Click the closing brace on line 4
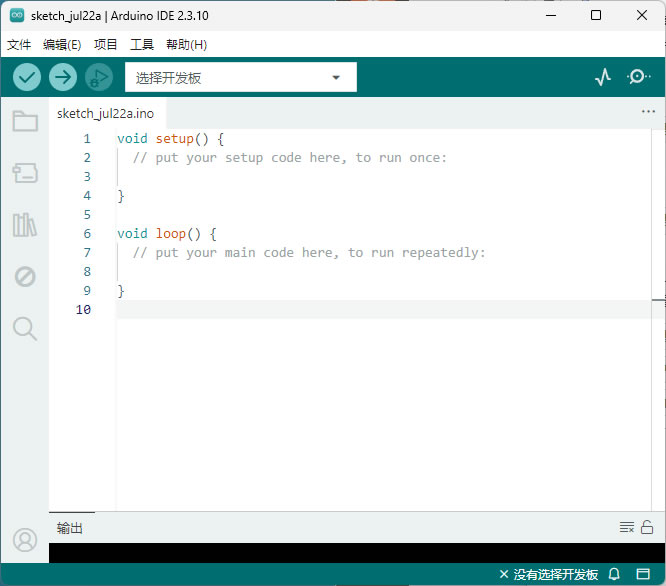The height and width of the screenshot is (586, 666). tap(121, 196)
